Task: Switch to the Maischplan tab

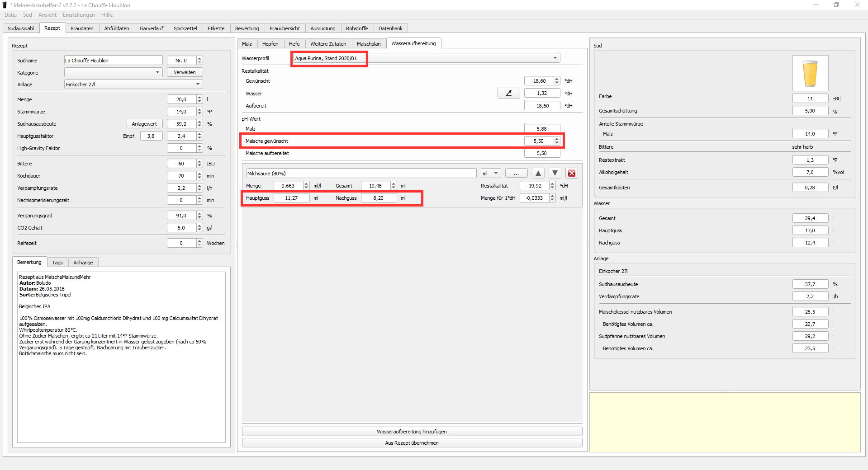Action: click(368, 44)
